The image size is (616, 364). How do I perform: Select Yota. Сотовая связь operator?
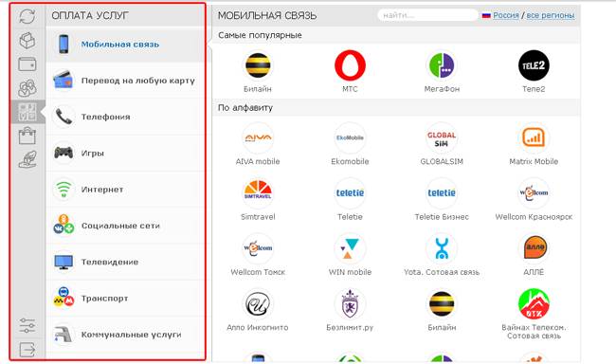442,255
